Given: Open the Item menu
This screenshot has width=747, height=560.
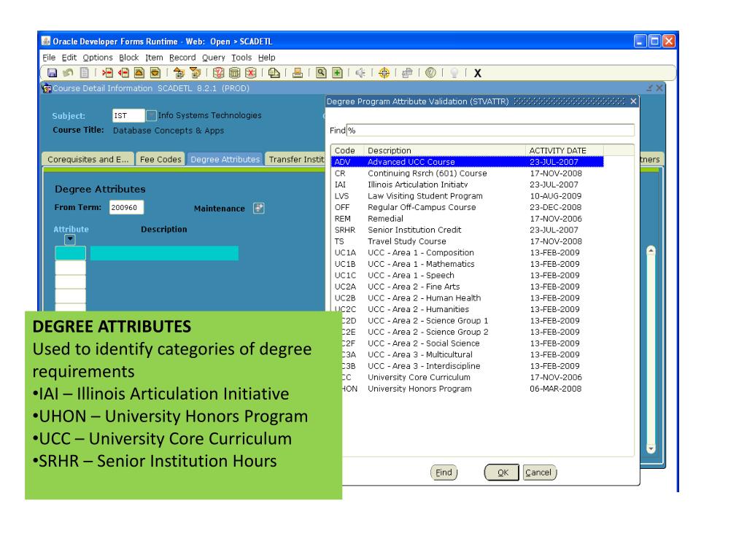Looking at the screenshot, I should click(154, 58).
